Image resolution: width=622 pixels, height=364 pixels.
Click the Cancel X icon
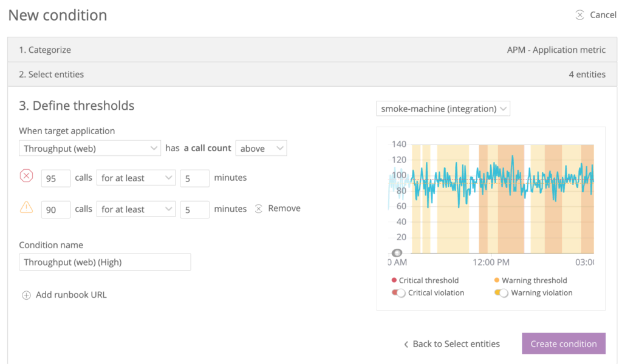[x=580, y=15]
